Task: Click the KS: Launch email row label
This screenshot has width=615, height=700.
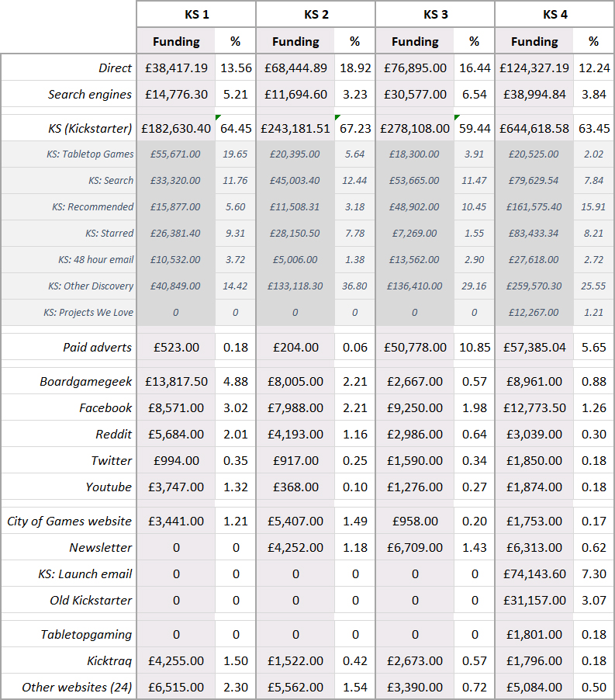Action: [x=85, y=574]
